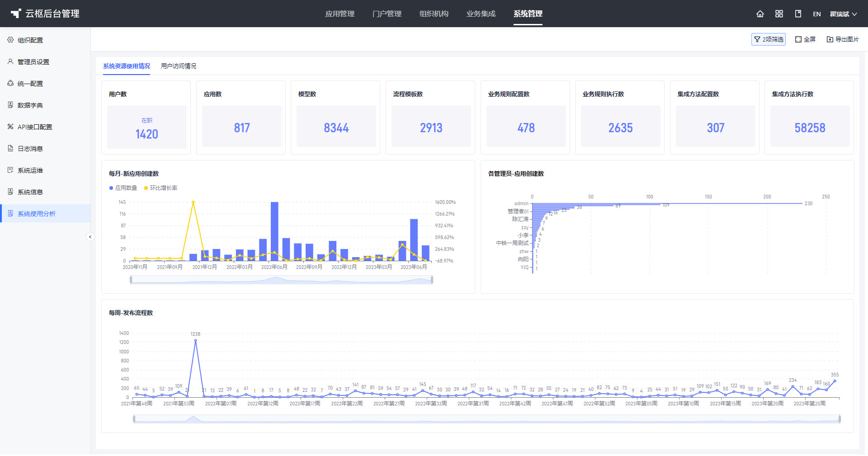
Task: Click the 集成方法配置数 307 value
Action: (x=716, y=128)
